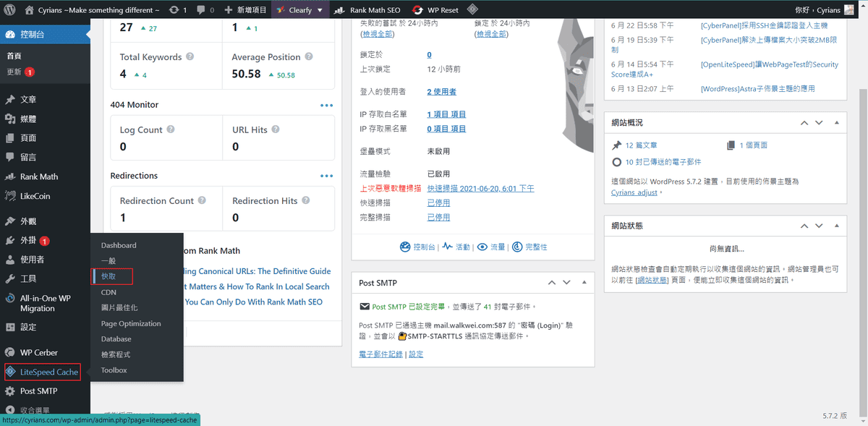Open the 404 Monitor three-dot menu

(x=327, y=105)
